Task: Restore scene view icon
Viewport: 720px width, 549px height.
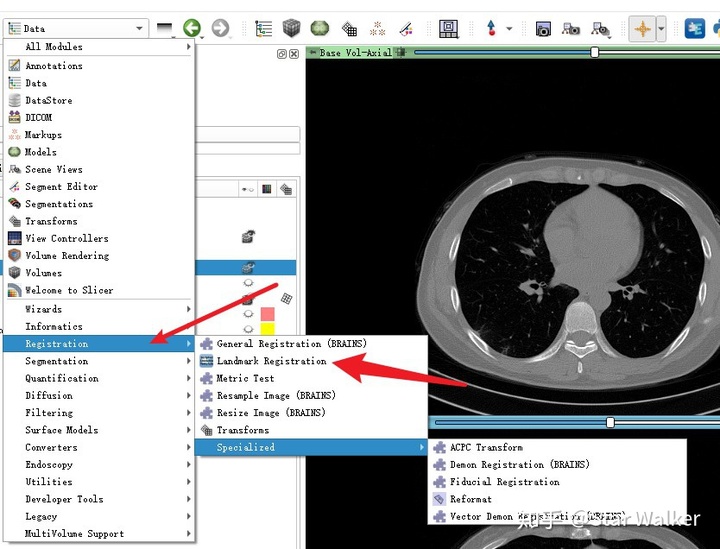Action: point(600,29)
